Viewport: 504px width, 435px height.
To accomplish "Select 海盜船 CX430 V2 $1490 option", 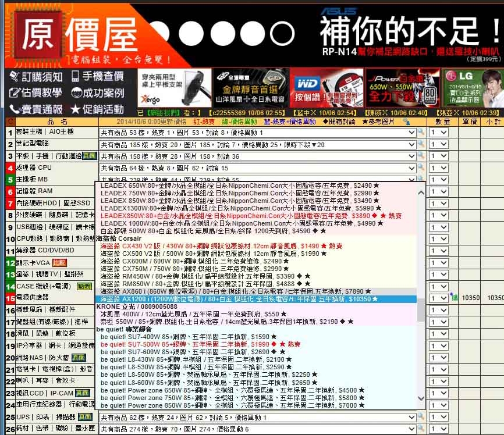I will tap(256, 246).
